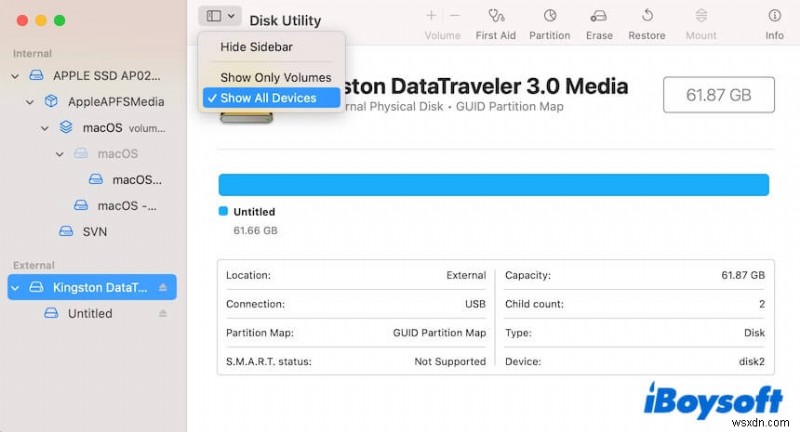Click the Internal section header
The height and width of the screenshot is (432, 800).
point(32,54)
